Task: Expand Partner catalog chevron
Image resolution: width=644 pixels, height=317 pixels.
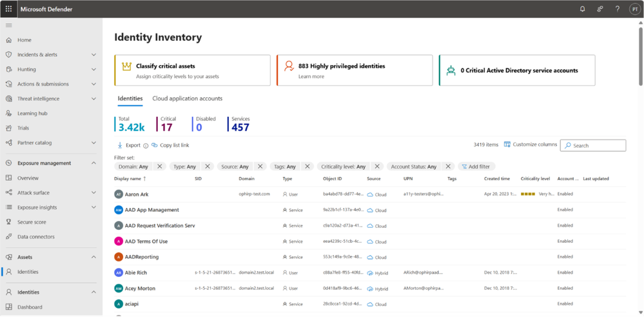Action: 93,143
